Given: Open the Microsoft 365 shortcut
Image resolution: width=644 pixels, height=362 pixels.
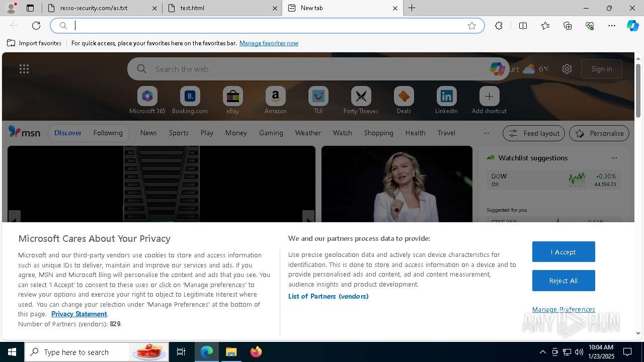Looking at the screenshot, I should [147, 100].
